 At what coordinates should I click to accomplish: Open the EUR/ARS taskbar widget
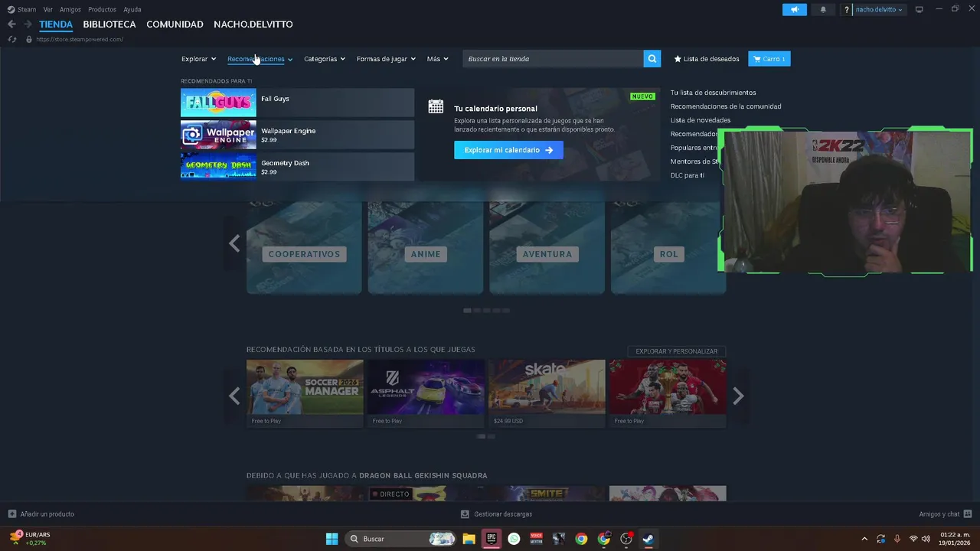coord(30,539)
